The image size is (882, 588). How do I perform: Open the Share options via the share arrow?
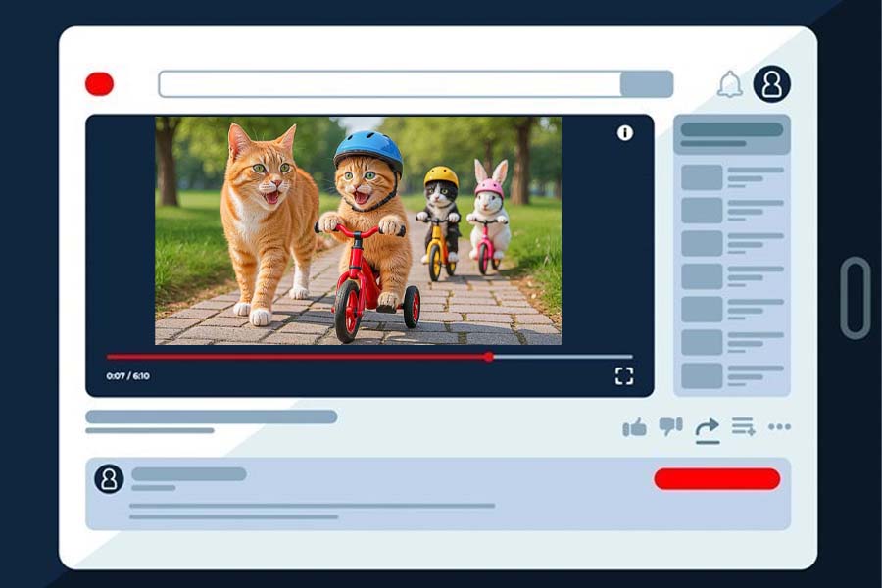[708, 428]
